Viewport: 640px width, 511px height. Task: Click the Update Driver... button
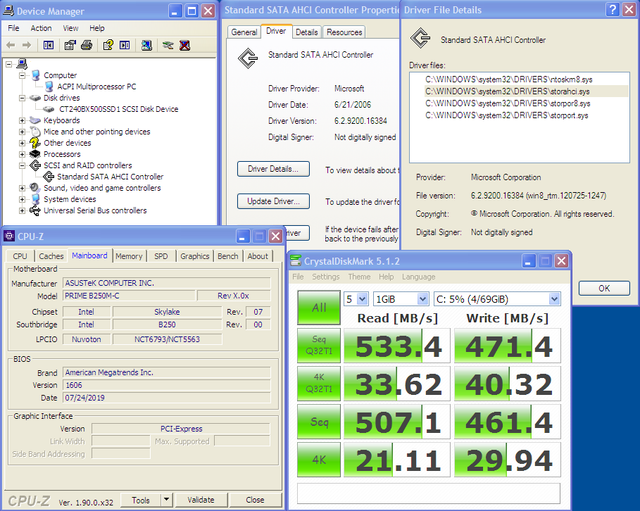coord(273,201)
